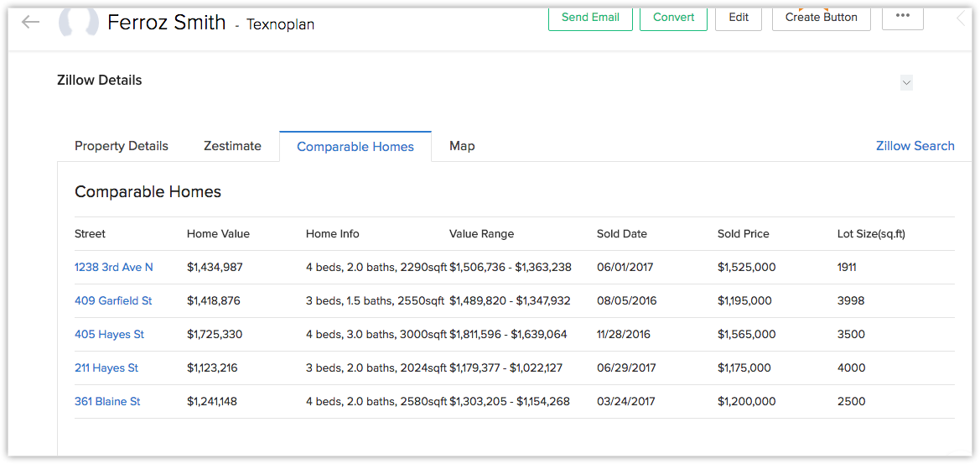Click the '4 beds, 2.0 baths, 2580sqft' cell

[376, 401]
